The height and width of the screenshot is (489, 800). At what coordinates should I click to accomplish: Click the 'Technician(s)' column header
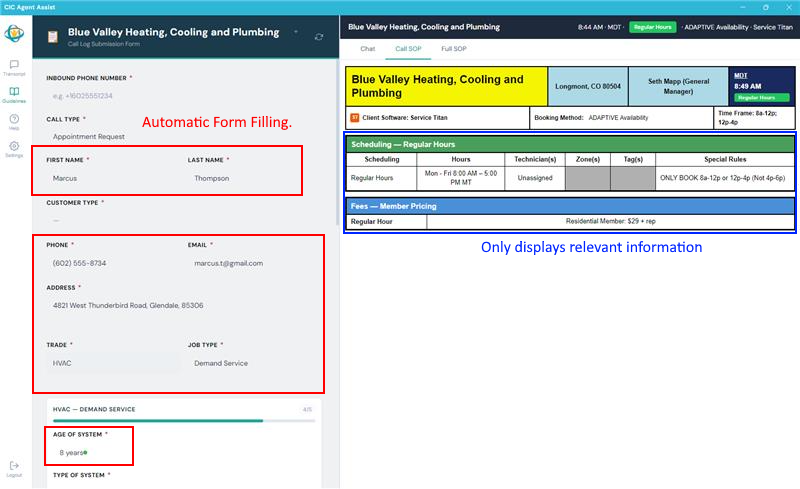(535, 159)
